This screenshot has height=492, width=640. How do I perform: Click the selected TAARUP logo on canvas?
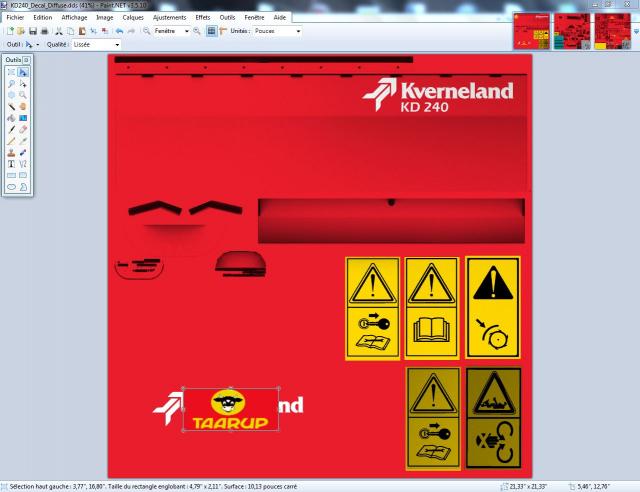pos(231,409)
